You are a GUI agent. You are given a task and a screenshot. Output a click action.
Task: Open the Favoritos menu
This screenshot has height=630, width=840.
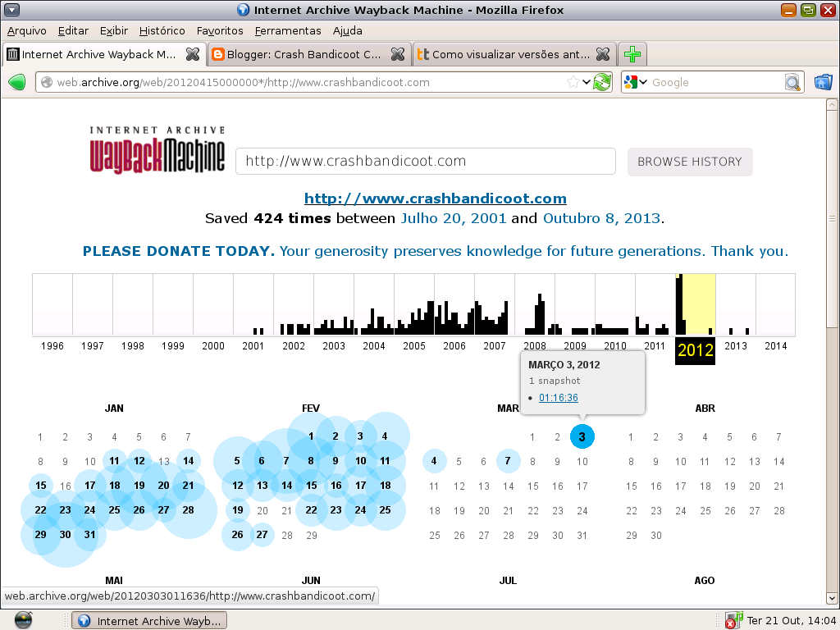pyautogui.click(x=220, y=30)
